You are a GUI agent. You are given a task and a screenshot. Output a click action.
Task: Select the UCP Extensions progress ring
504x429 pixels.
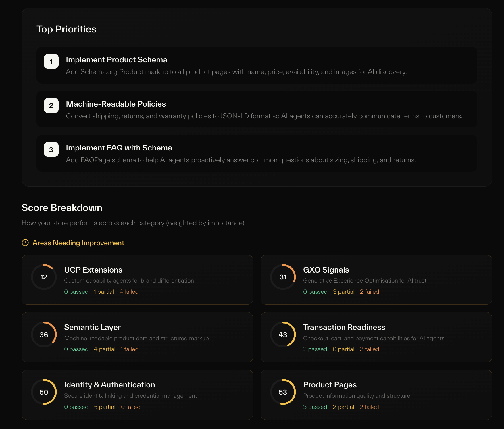pos(44,277)
